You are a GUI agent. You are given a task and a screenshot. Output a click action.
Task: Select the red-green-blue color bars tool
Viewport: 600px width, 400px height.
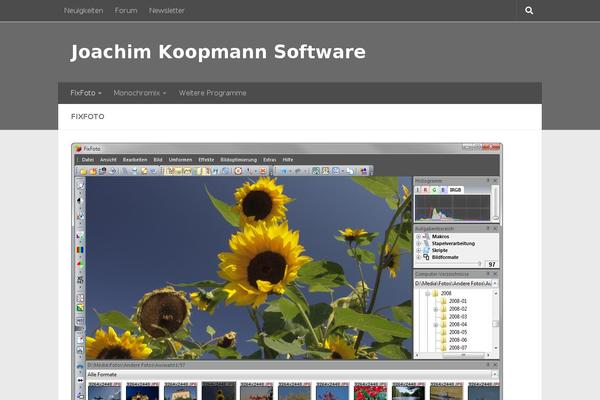point(80,250)
